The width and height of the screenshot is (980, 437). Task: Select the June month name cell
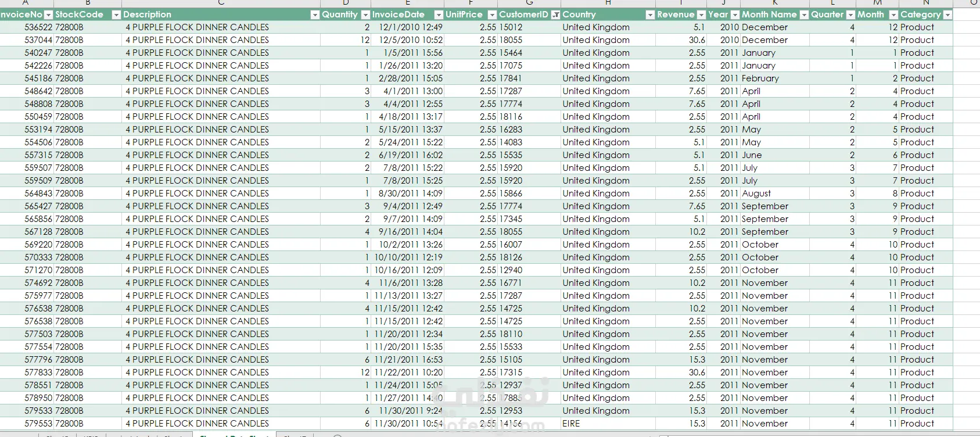pos(775,155)
